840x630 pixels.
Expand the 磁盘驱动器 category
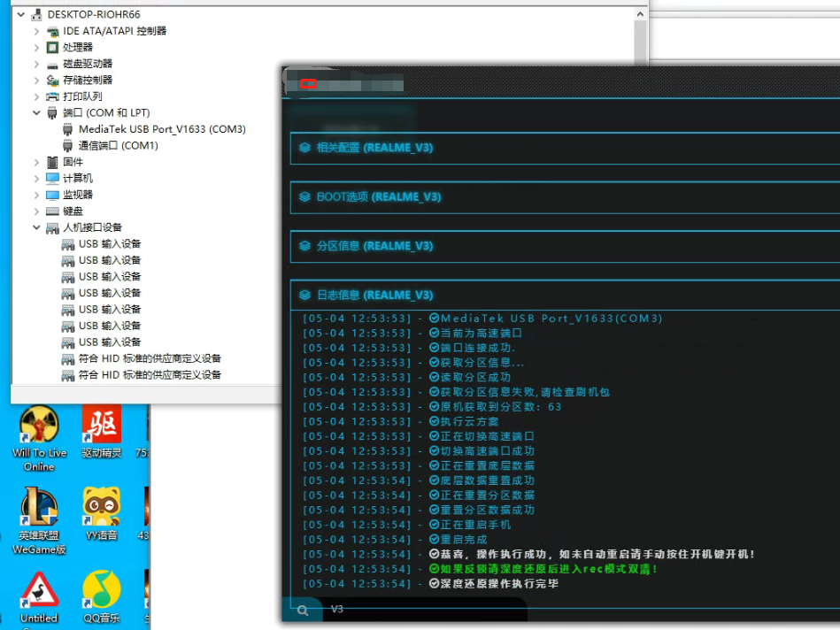pos(36,64)
